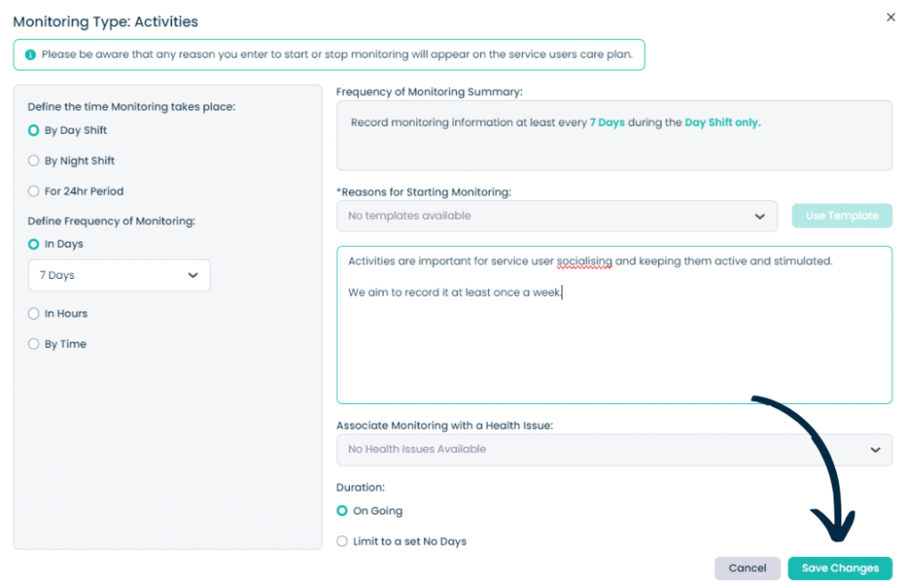Click the underlined word socialising
Viewport: 907px width, 588px height.
(585, 261)
